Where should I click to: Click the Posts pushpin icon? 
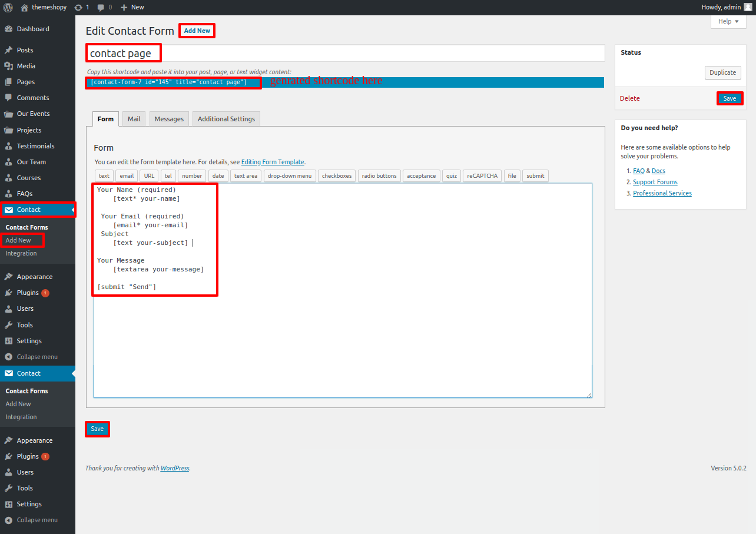pos(8,50)
